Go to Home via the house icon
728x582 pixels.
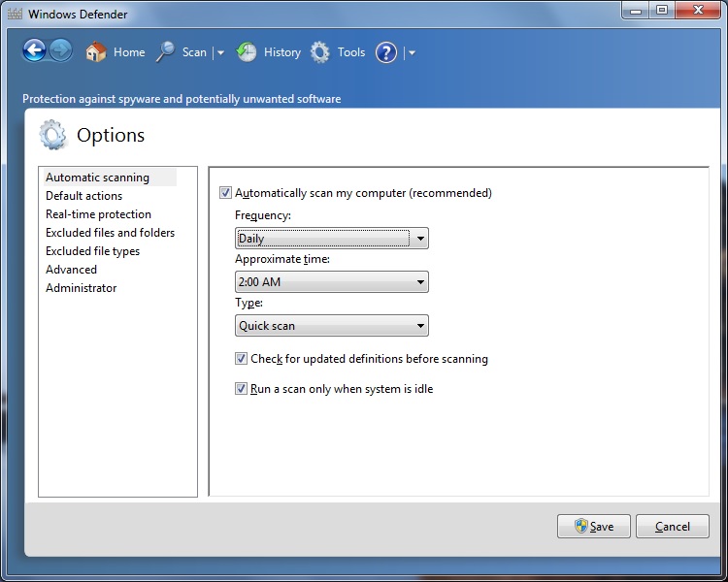coord(95,52)
